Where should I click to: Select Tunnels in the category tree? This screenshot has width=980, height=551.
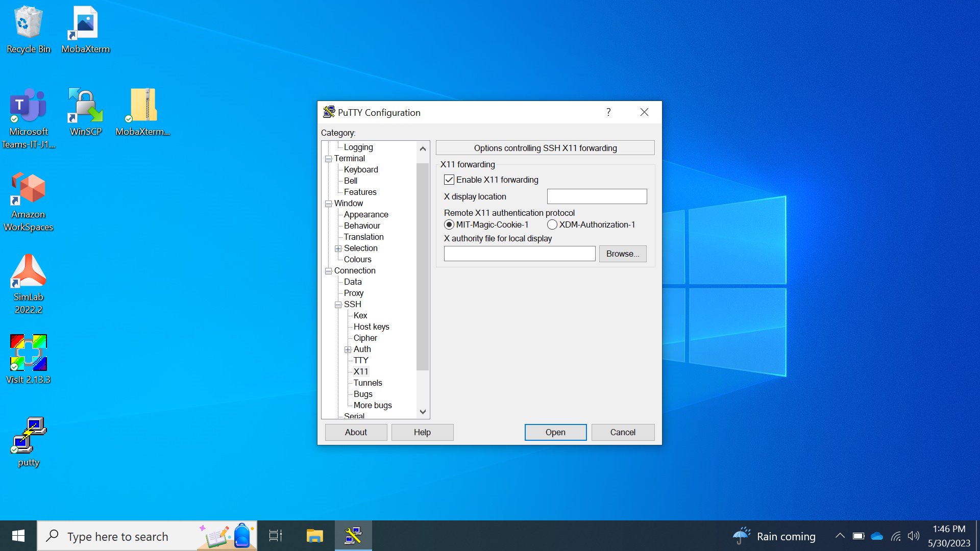pyautogui.click(x=367, y=383)
